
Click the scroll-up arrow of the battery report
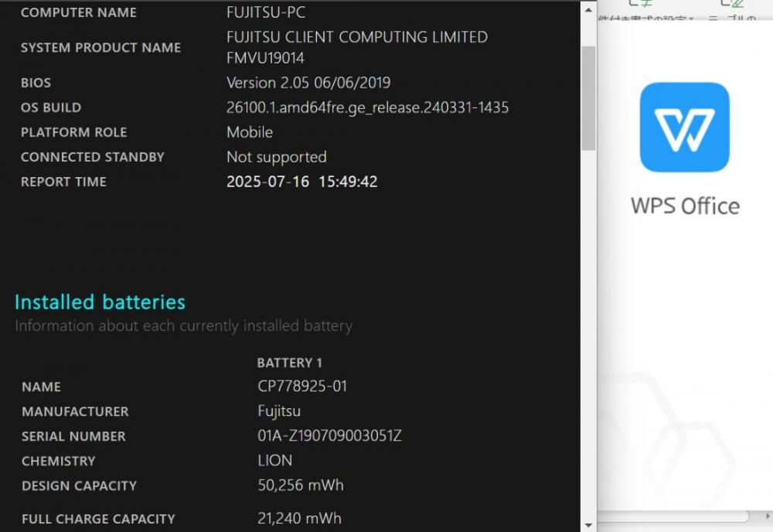588,10
